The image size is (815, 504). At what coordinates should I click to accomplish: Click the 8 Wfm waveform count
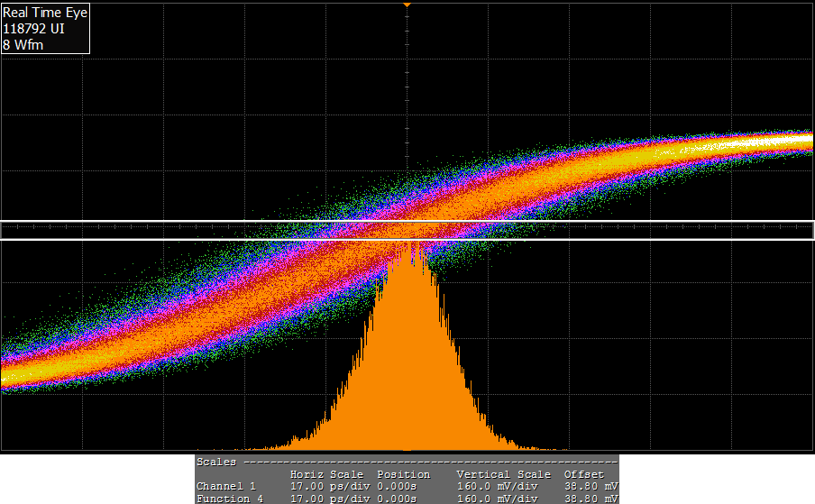[23, 44]
